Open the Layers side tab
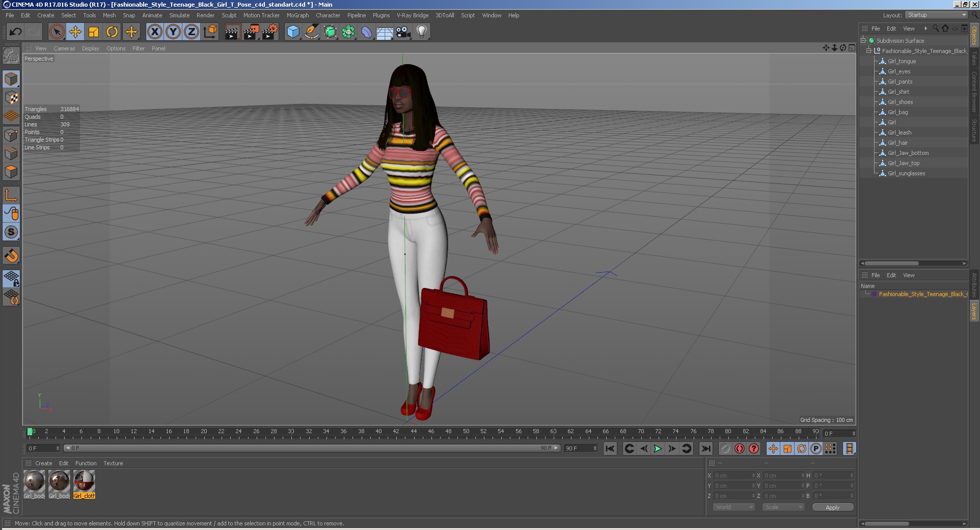980x530 pixels. coord(974,311)
